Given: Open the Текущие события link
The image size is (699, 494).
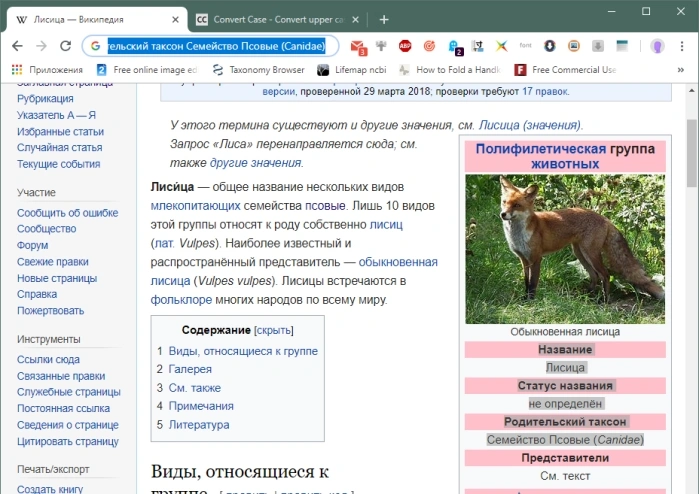Looking at the screenshot, I should [x=58, y=164].
